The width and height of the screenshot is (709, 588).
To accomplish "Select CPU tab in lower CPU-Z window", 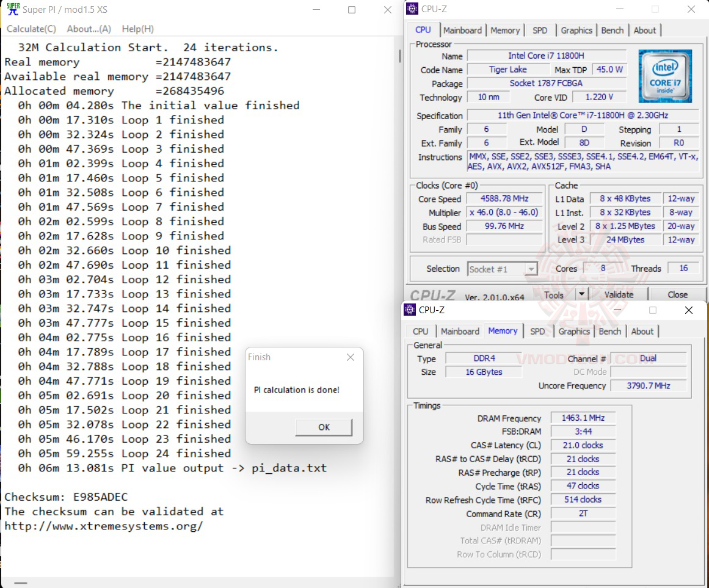I will [x=421, y=332].
